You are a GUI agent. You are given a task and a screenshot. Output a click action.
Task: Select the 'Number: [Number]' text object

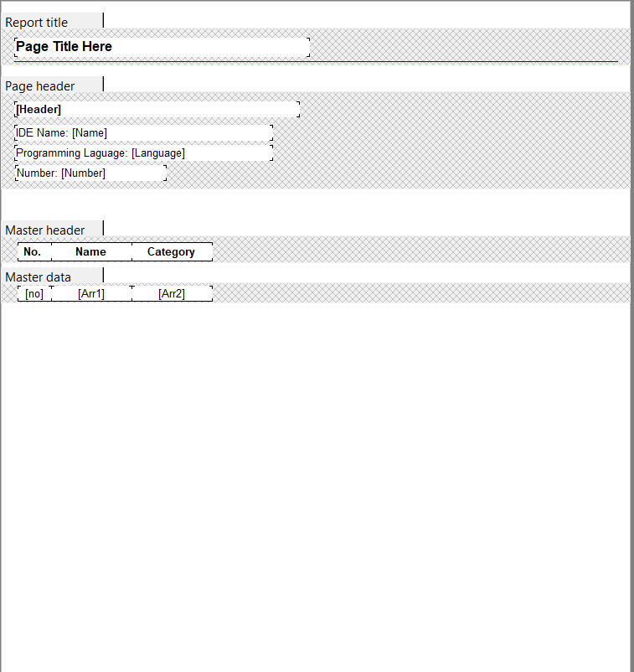click(x=90, y=173)
